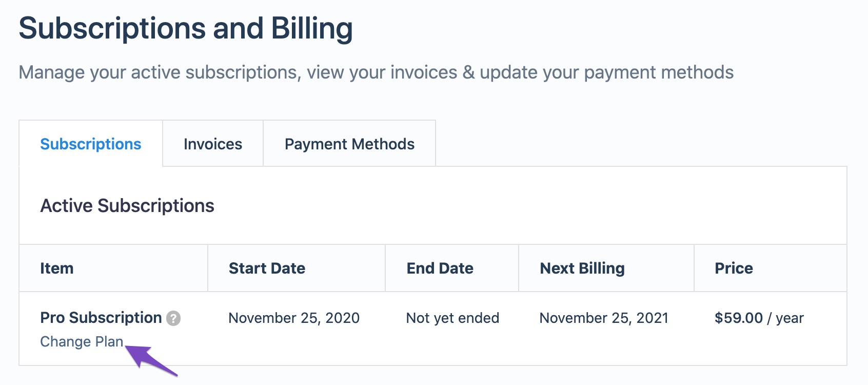The image size is (868, 385).
Task: Click the November 25, 2020 start date
Action: (294, 318)
